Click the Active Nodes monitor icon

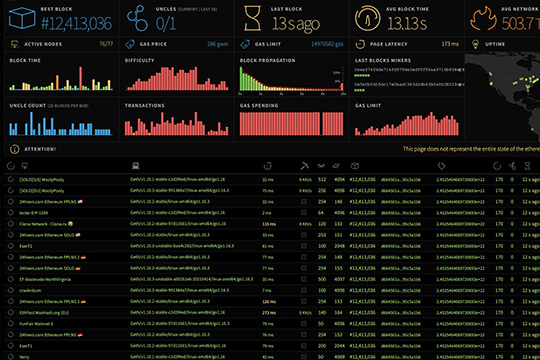pos(14,44)
